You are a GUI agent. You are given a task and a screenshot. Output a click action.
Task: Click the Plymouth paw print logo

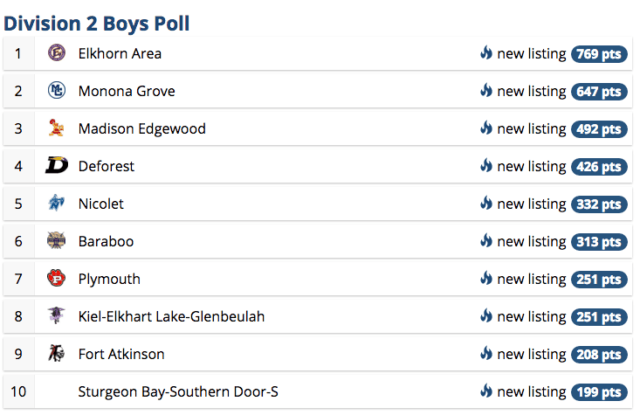tap(56, 278)
